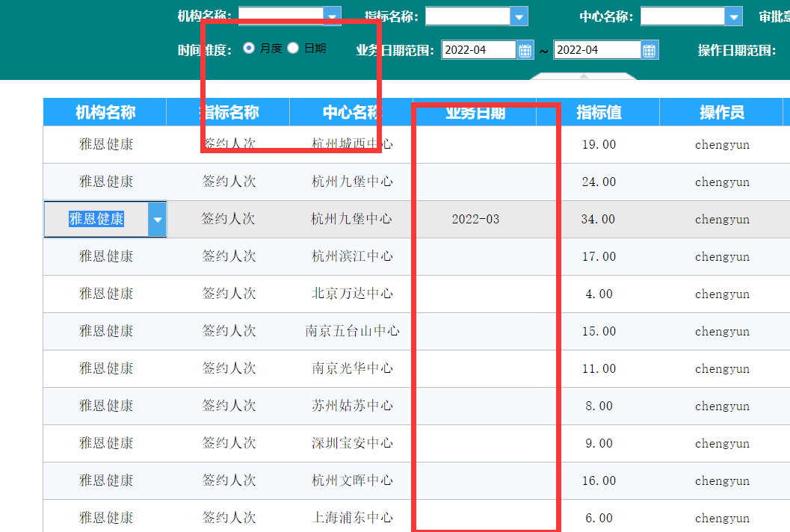Click 雅恩健康 in the 杭州城西中心 row
Viewport: 790px width, 532px height.
[x=106, y=145]
